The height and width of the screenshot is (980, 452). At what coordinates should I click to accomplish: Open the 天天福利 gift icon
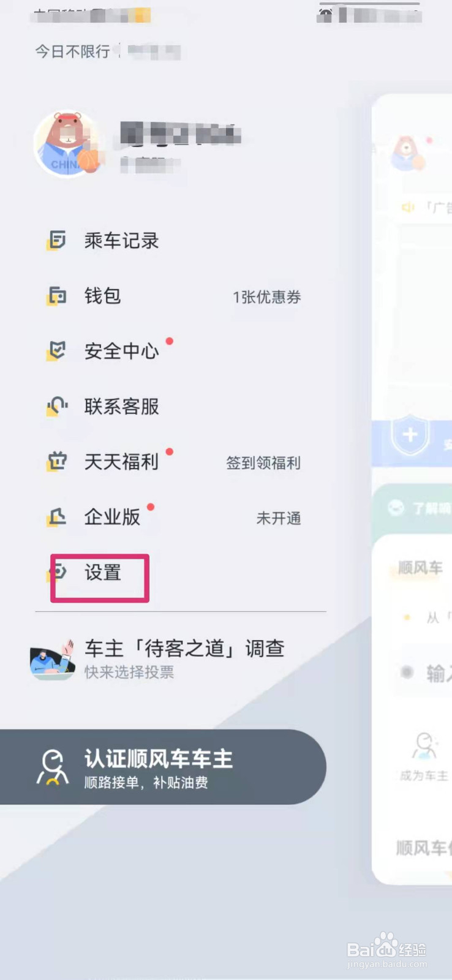(56, 462)
